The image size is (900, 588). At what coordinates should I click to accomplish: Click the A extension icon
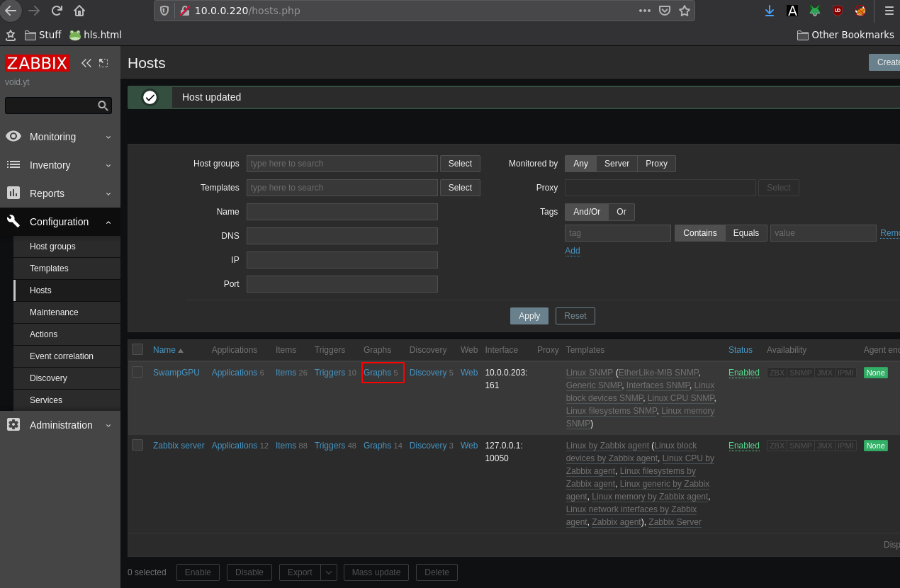click(x=792, y=11)
